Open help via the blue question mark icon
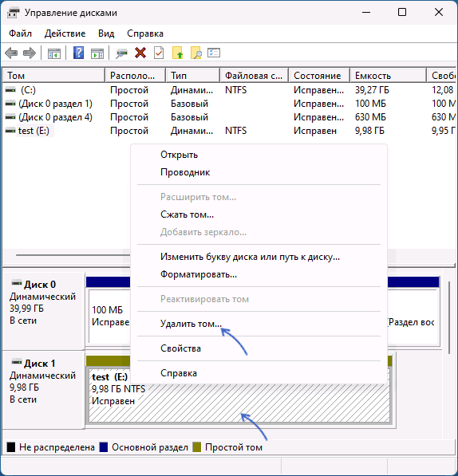458x476 pixels. (x=79, y=53)
